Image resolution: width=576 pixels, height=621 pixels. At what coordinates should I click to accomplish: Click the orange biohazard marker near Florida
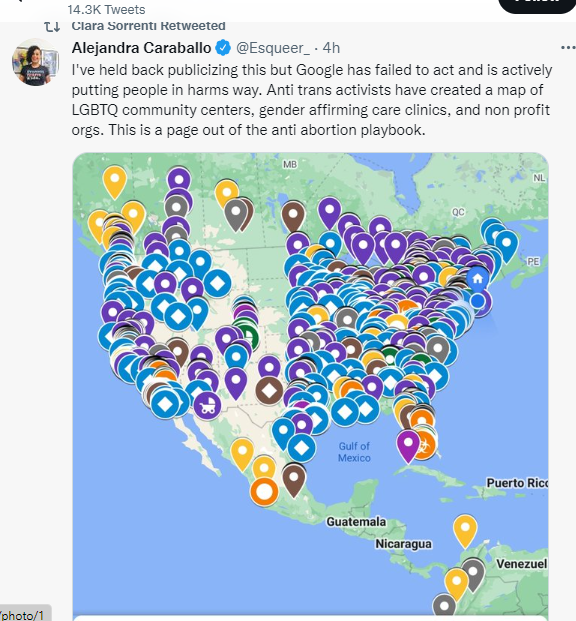tap(424, 446)
